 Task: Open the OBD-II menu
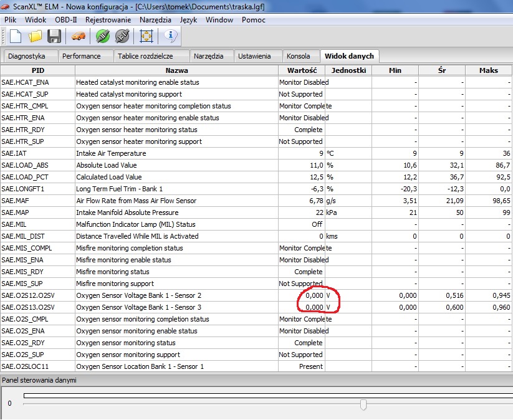point(65,20)
